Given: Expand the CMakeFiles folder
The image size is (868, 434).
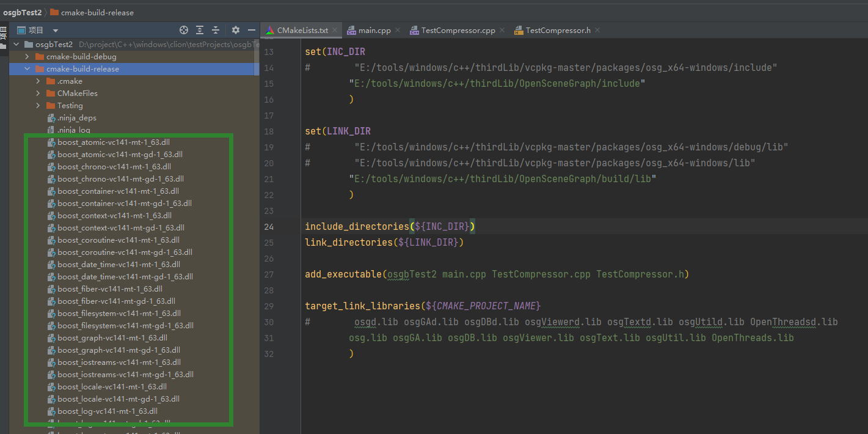Looking at the screenshot, I should click(x=38, y=94).
